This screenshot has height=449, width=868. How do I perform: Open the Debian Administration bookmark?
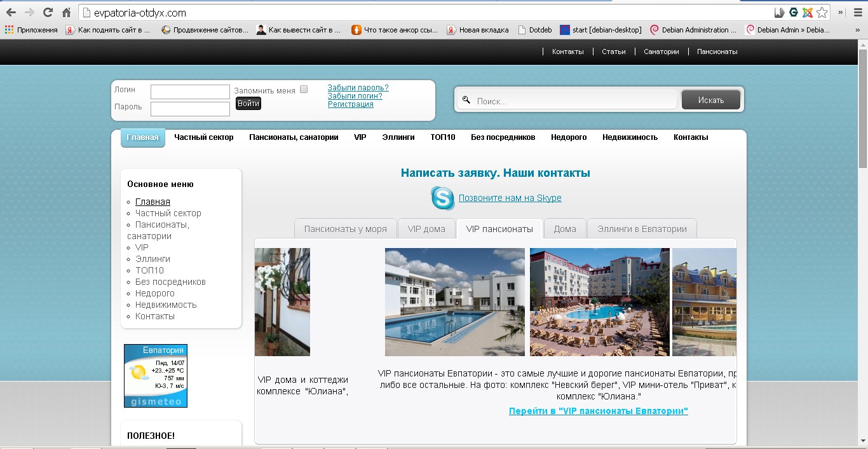(693, 30)
